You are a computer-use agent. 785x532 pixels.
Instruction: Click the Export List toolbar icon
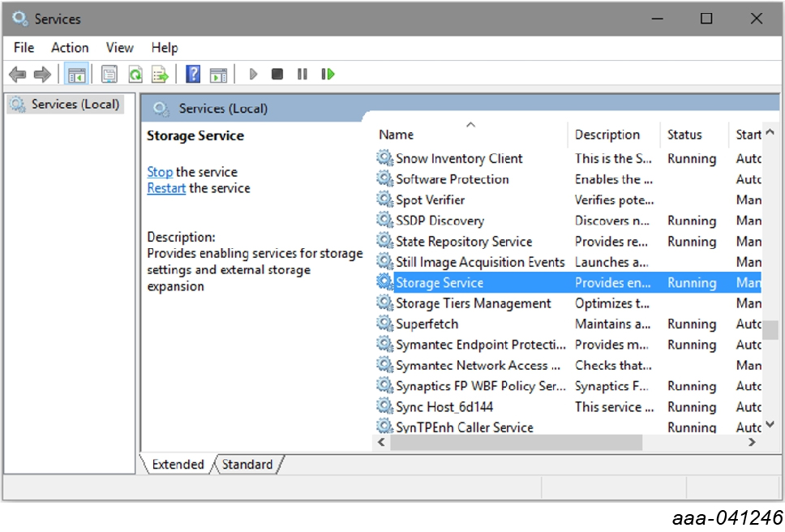161,75
